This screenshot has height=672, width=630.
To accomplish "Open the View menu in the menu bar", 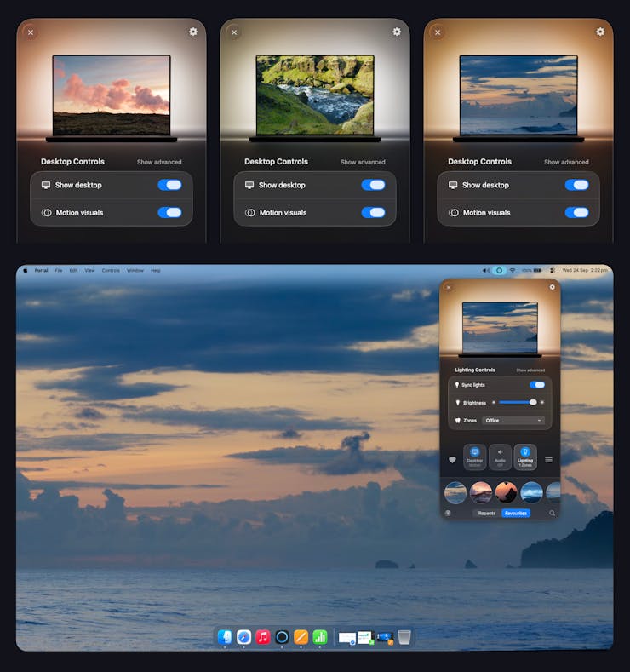I will pyautogui.click(x=89, y=270).
